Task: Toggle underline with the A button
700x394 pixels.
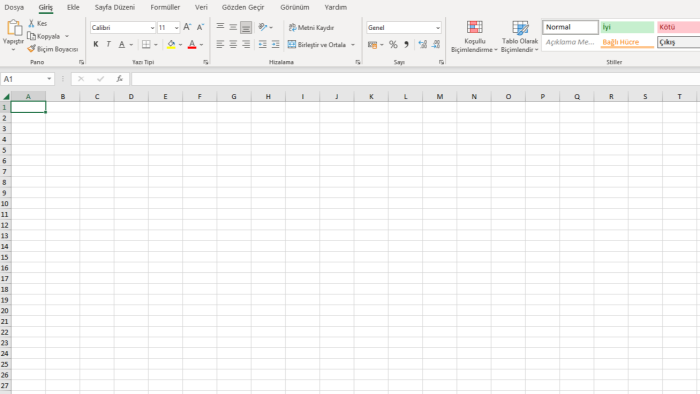Action: point(121,44)
